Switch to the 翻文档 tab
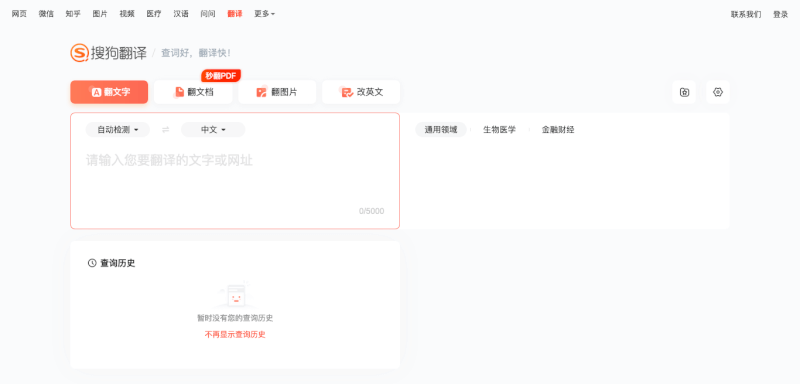The image size is (800, 384). pos(193,92)
